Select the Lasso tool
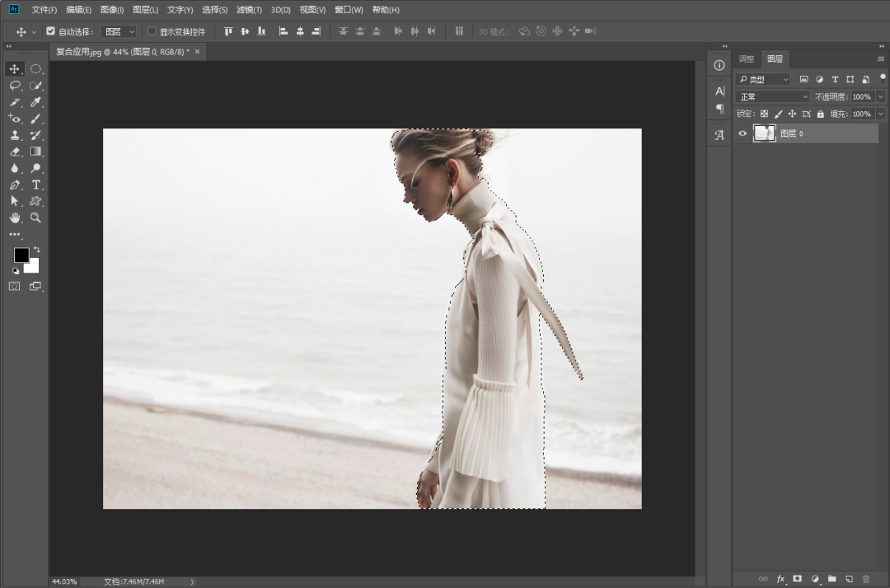The width and height of the screenshot is (890, 588). click(15, 86)
